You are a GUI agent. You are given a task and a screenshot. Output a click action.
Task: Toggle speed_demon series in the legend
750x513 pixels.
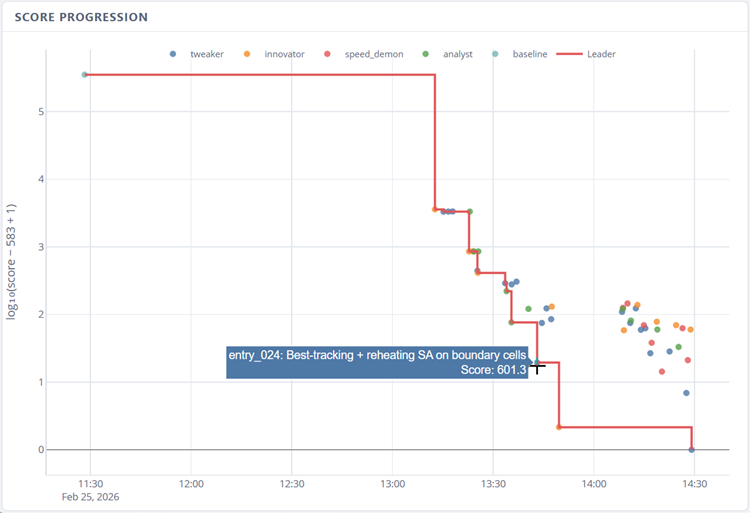click(x=373, y=54)
